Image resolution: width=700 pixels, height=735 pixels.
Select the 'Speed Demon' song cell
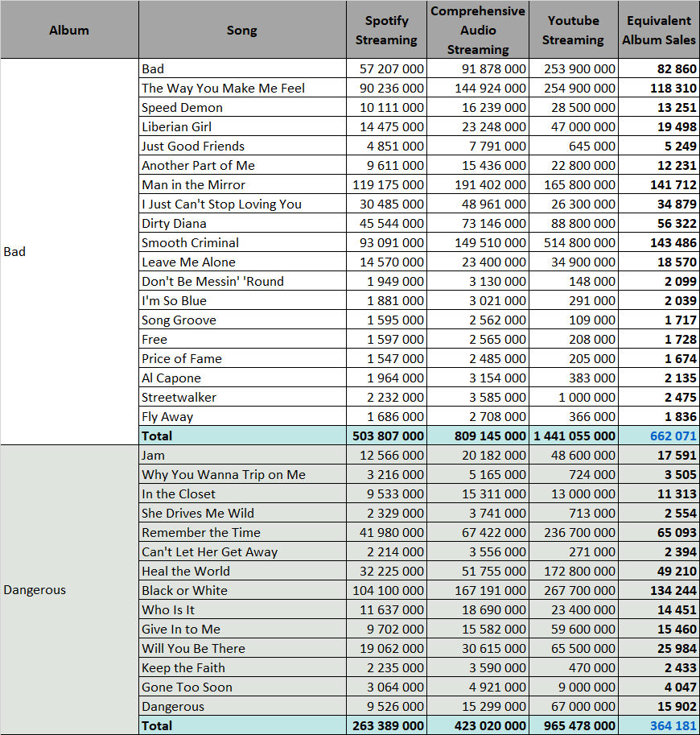point(242,107)
